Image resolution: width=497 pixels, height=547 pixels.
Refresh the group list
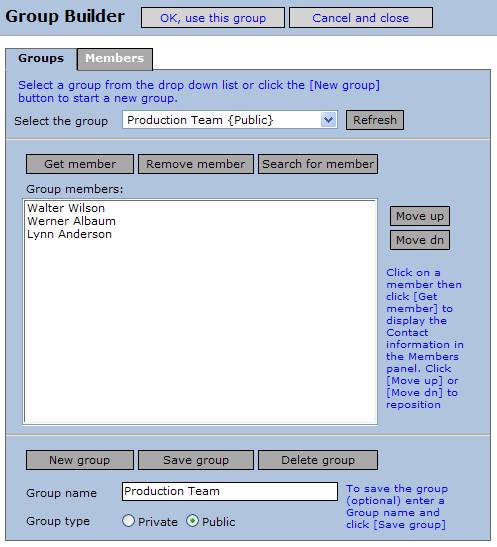pyautogui.click(x=375, y=120)
